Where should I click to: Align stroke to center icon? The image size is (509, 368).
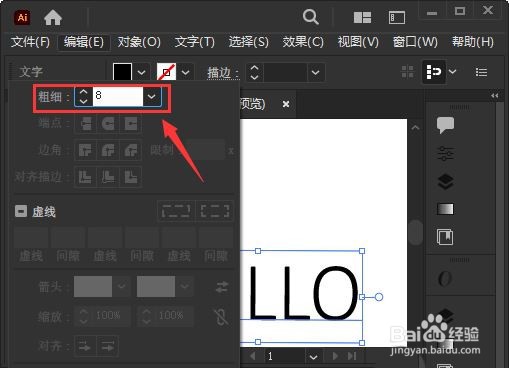(86, 177)
